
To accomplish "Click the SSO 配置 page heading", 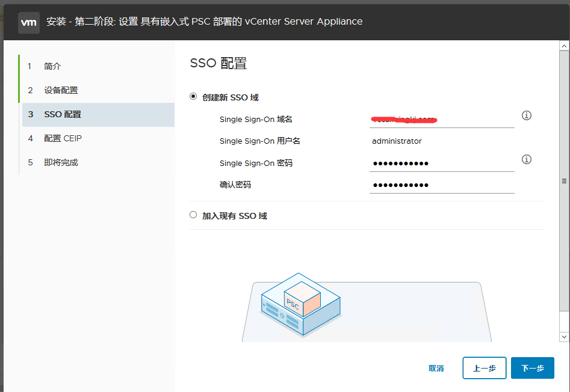I will (218, 63).
